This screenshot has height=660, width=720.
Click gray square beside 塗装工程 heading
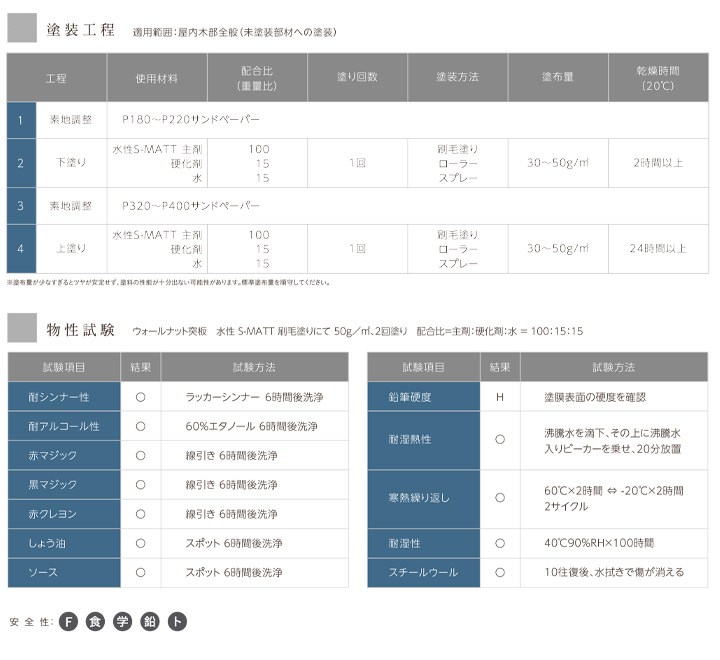pos(22,28)
